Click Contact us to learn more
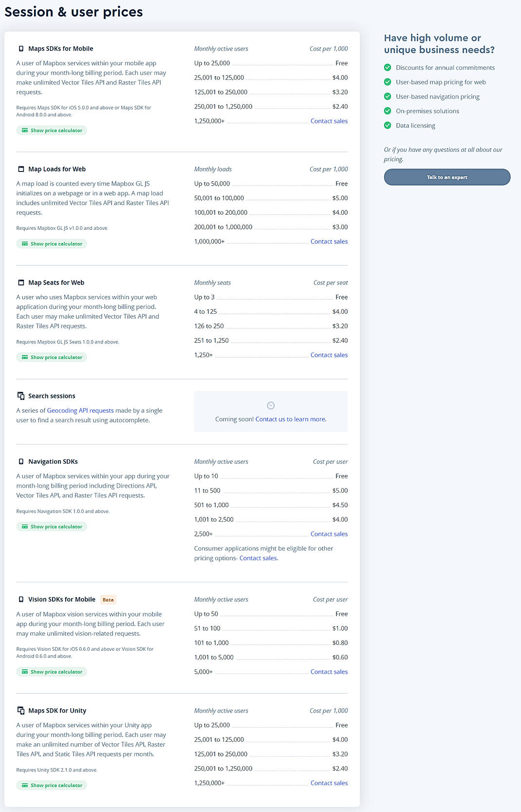Screen dimensions: 521x812 [290, 418]
